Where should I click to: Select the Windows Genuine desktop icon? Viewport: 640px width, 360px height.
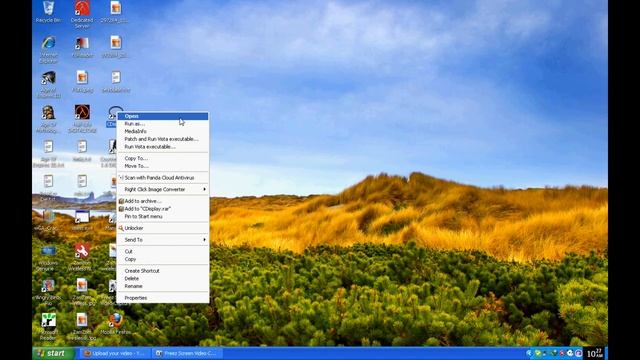[48, 257]
